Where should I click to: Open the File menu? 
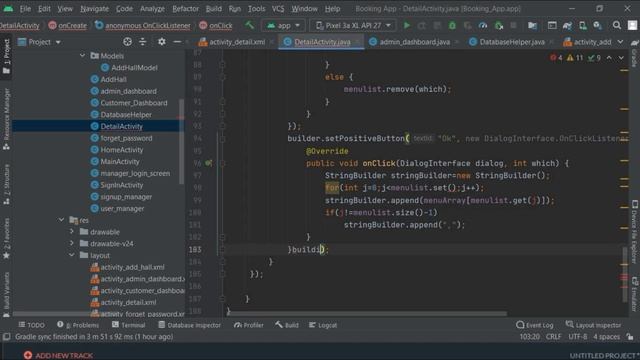(25, 9)
